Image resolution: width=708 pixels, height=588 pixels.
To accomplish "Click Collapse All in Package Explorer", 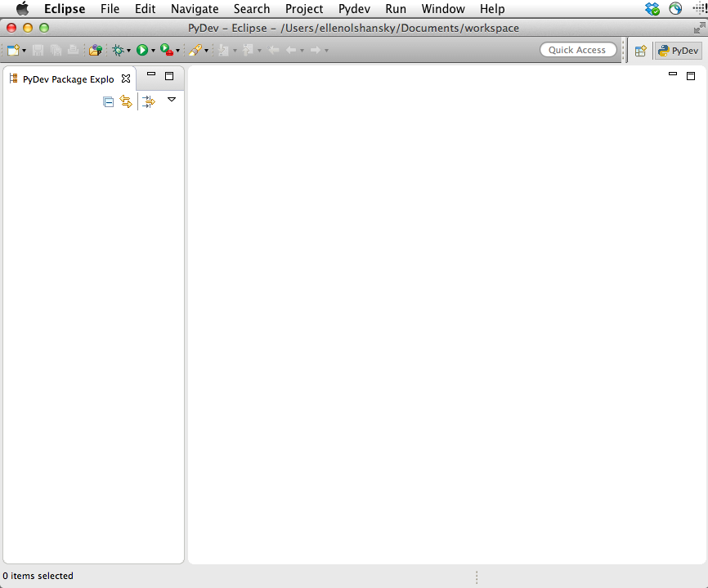I will pyautogui.click(x=108, y=101).
